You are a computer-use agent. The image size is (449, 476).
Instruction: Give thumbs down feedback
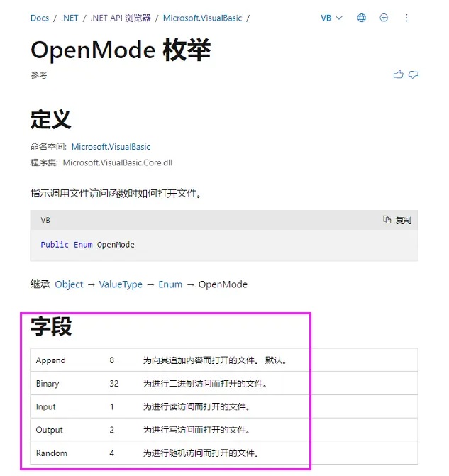[414, 74]
